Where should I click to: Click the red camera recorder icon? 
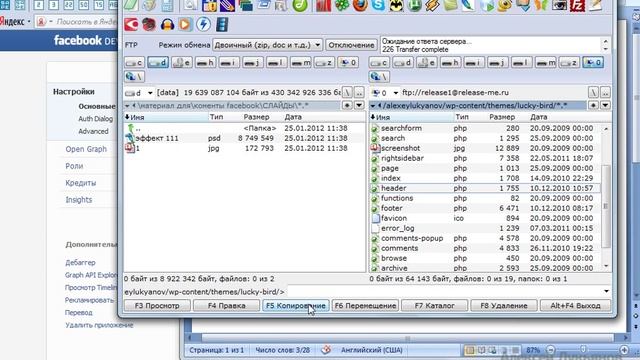point(131,24)
